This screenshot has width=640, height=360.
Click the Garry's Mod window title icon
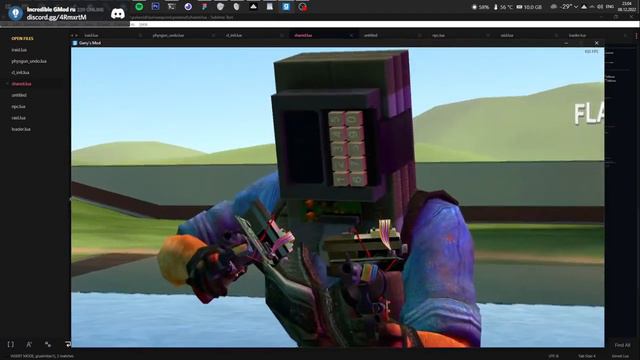point(75,43)
